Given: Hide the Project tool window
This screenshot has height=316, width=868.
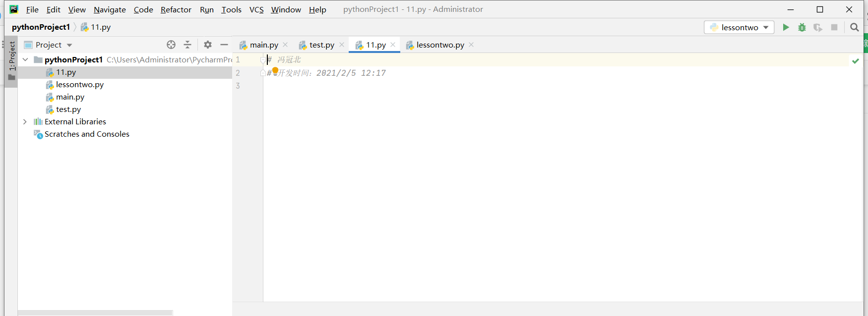Looking at the screenshot, I should click(224, 45).
